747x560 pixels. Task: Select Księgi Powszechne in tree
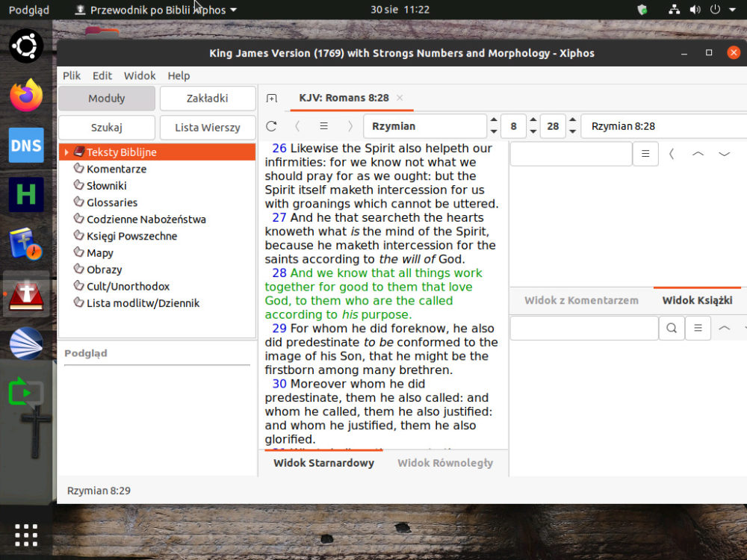(x=131, y=236)
